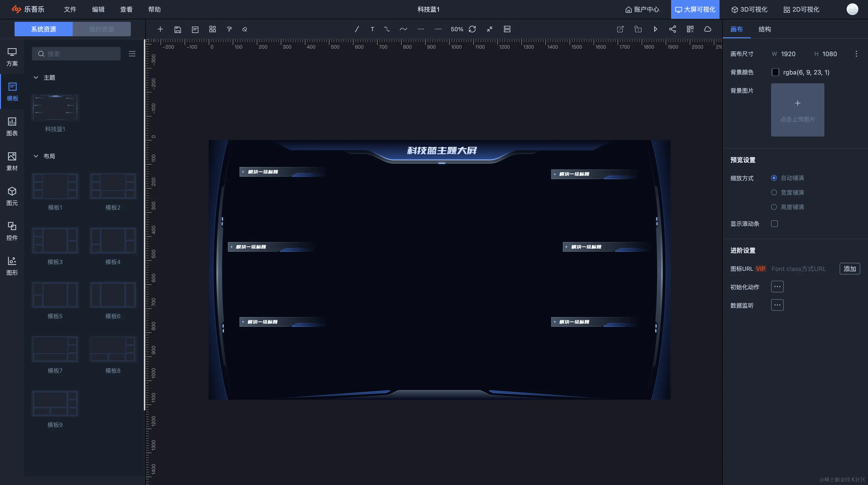Switch to the 结构 tab

pyautogui.click(x=765, y=29)
